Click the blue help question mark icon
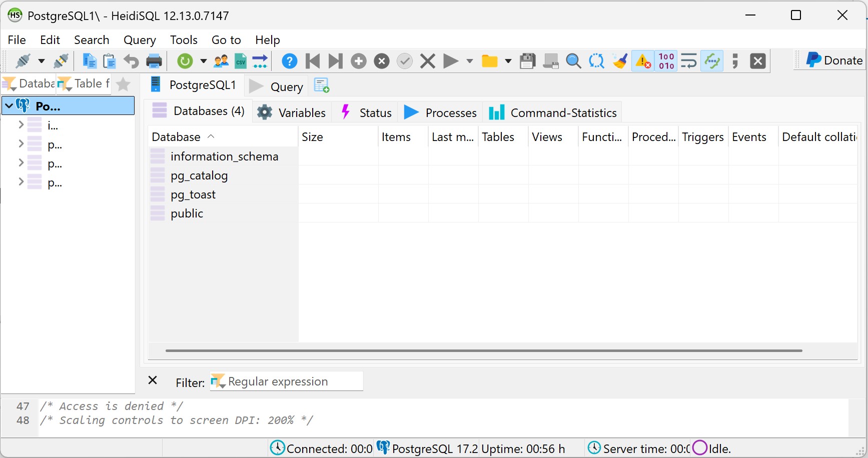Screen dimensions: 868x458 pyautogui.click(x=289, y=61)
